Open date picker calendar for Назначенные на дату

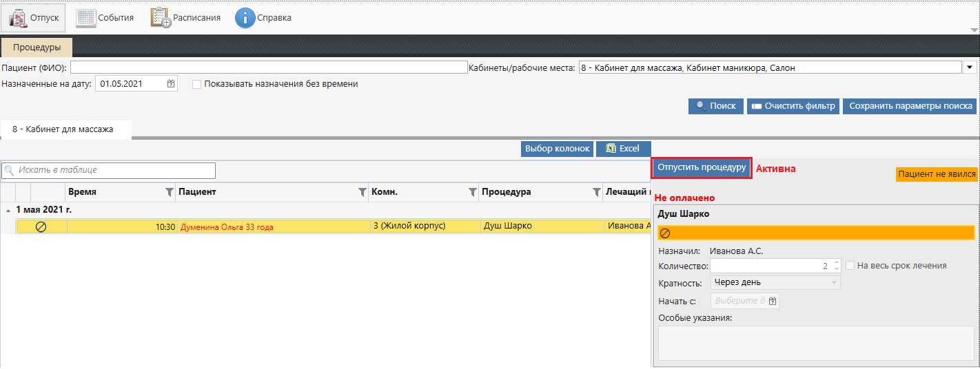click(x=171, y=84)
